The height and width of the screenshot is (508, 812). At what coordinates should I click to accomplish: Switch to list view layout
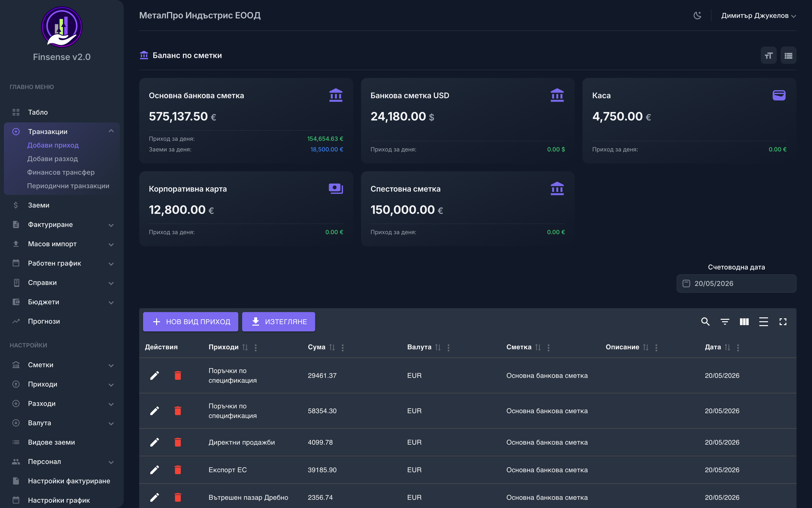788,55
